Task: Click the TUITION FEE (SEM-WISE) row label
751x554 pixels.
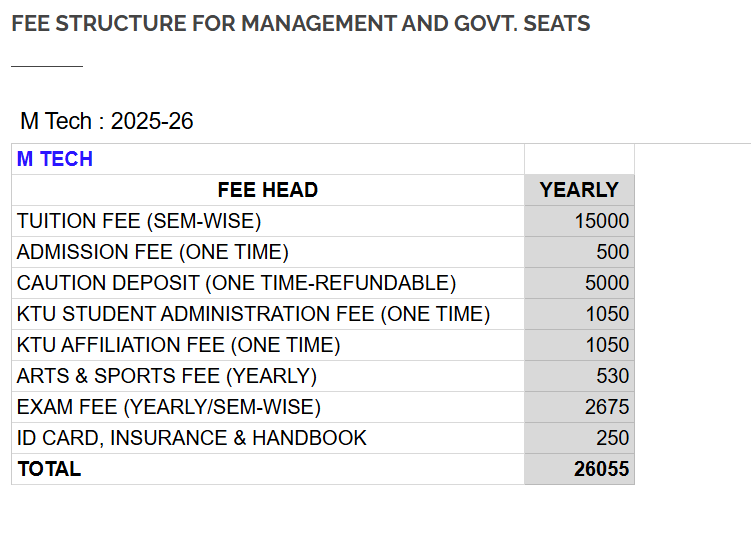Action: click(139, 221)
